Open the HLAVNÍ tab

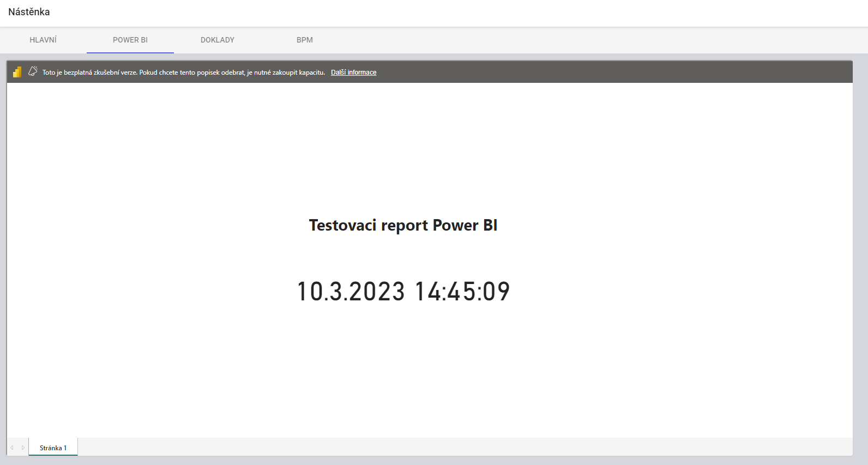click(43, 40)
